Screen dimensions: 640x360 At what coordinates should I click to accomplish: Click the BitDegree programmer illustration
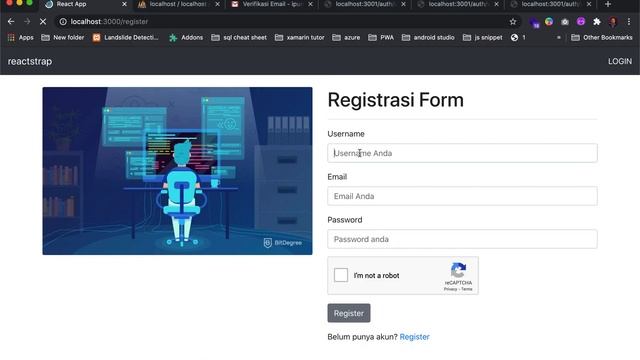177,171
